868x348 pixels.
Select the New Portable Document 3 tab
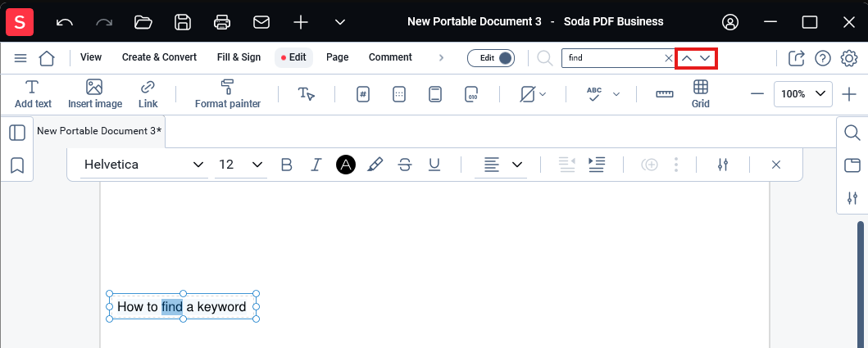click(99, 131)
